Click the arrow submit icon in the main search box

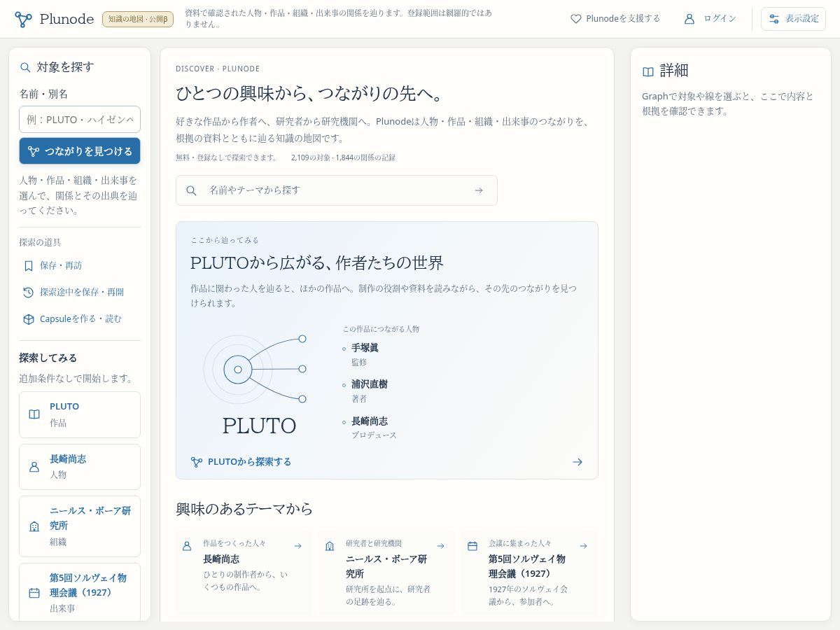click(479, 190)
